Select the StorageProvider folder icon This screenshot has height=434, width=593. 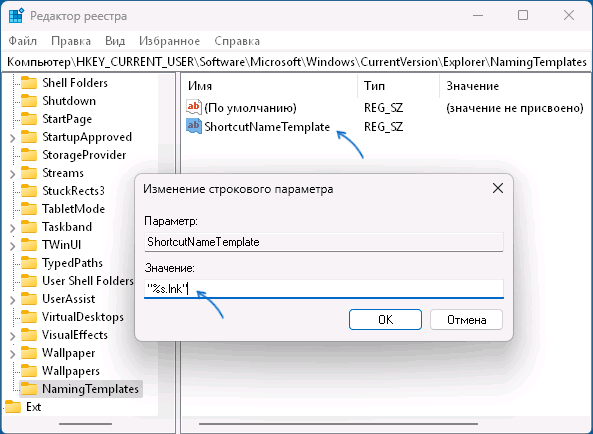29,155
